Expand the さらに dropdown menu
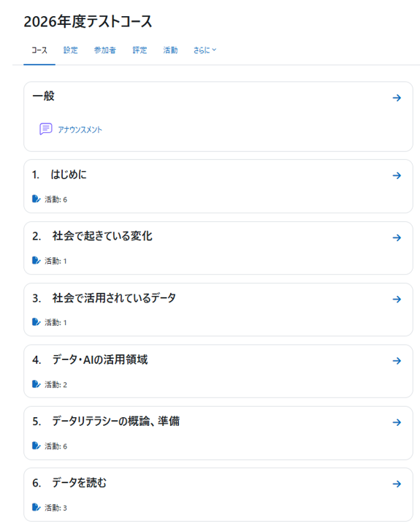Viewport: 420px width, 526px height. click(205, 50)
